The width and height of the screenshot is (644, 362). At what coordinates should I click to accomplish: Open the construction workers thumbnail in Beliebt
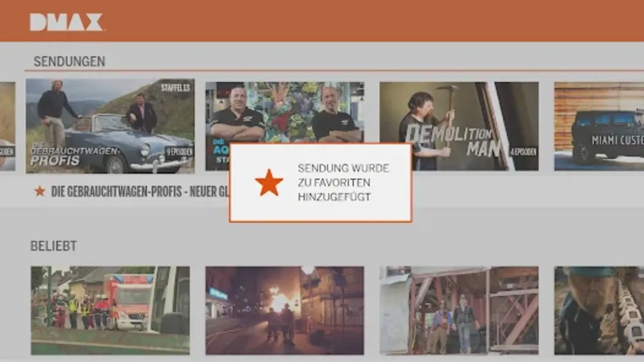click(x=459, y=311)
